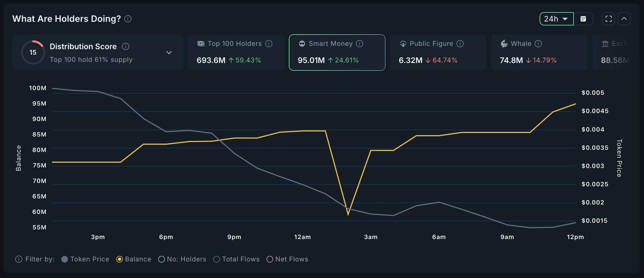Click the Distribution Score gauge showing 15
The height and width of the screenshot is (278, 644).
pyautogui.click(x=33, y=52)
